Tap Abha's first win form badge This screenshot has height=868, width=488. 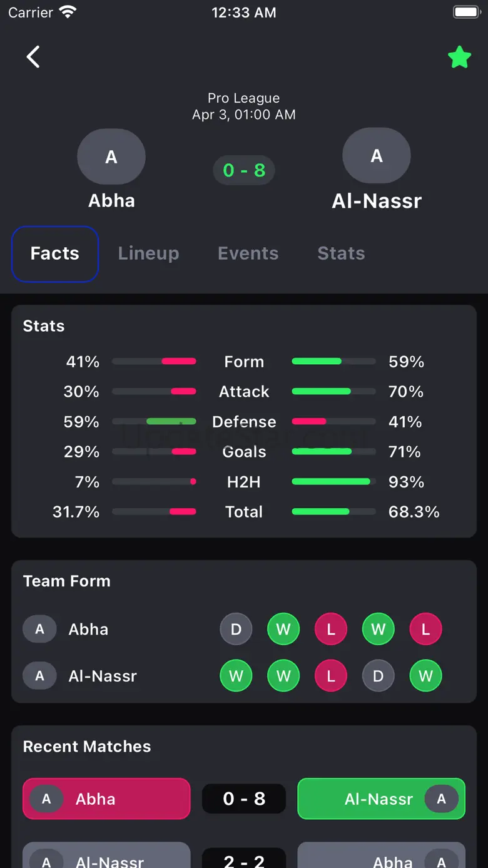pos(283,629)
